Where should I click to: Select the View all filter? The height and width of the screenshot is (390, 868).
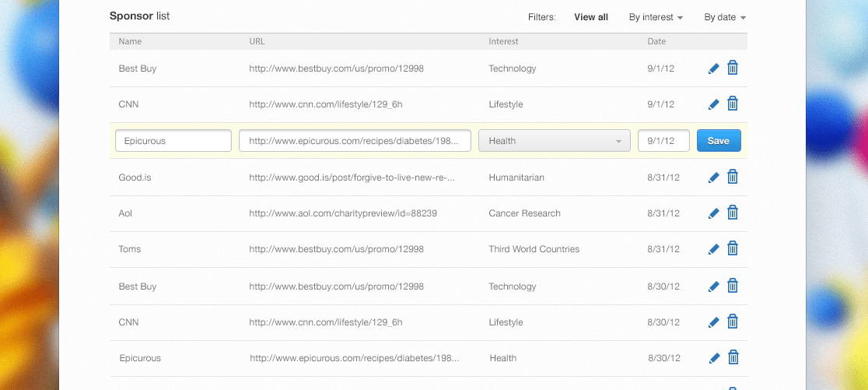[x=590, y=17]
